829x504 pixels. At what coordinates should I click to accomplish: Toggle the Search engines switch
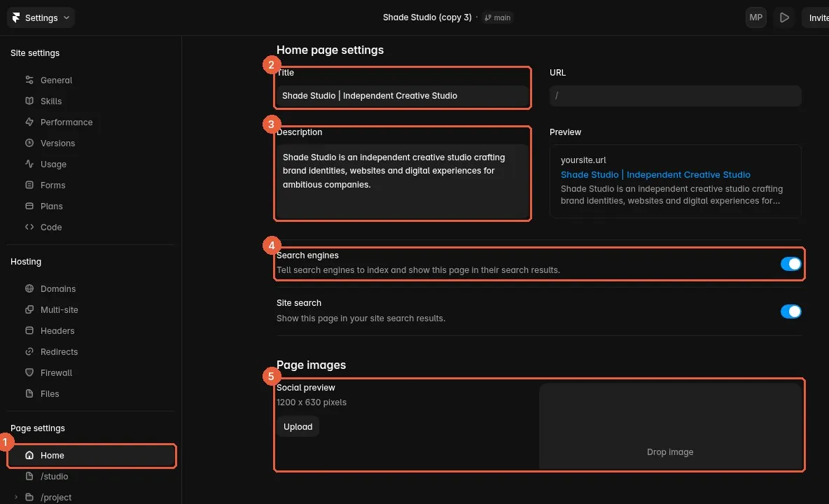point(790,264)
